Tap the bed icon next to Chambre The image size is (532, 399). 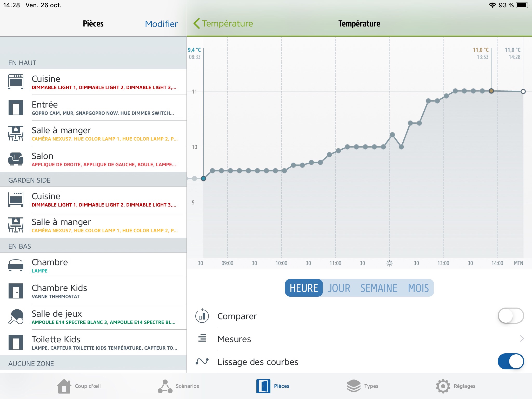[16, 265]
